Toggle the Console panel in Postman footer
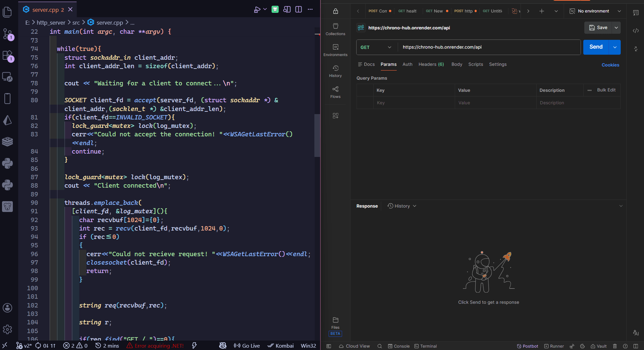This screenshot has height=350, width=644. pyautogui.click(x=399, y=346)
